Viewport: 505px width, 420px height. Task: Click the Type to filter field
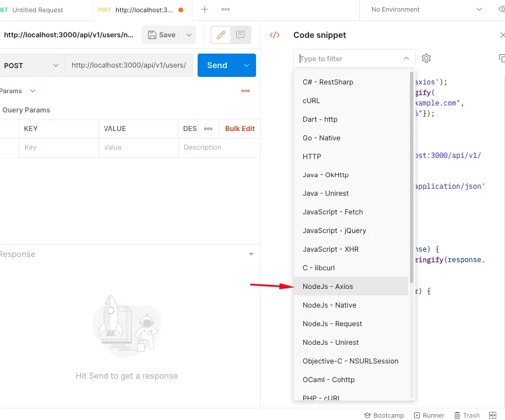pos(348,58)
